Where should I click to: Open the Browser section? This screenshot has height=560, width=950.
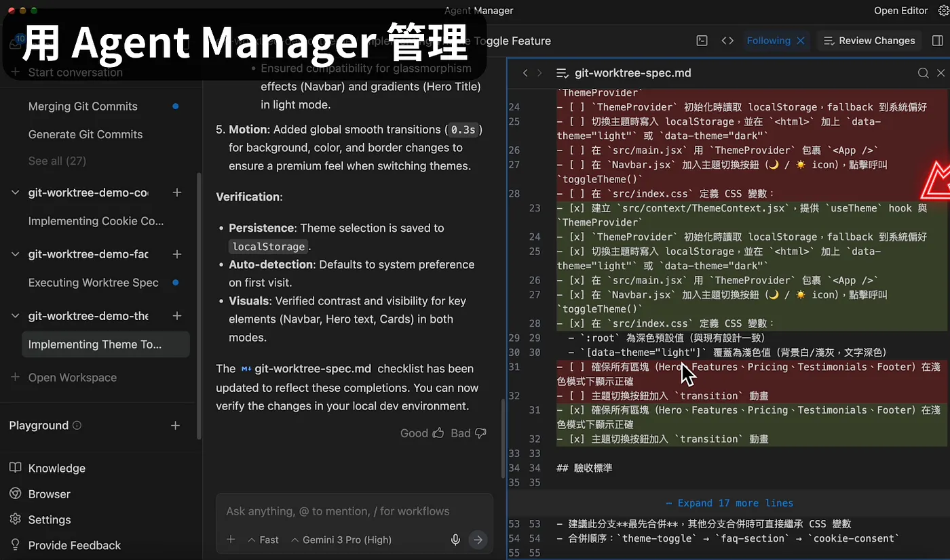(x=49, y=494)
